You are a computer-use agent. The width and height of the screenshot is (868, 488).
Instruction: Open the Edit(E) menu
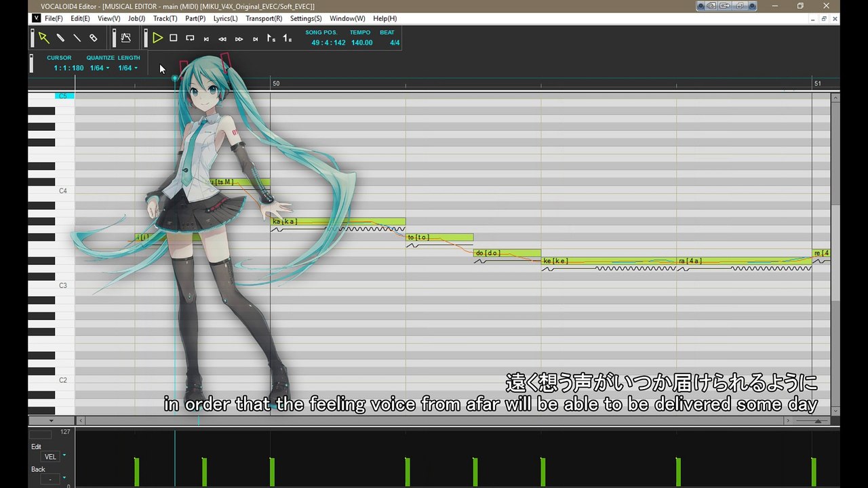(80, 18)
